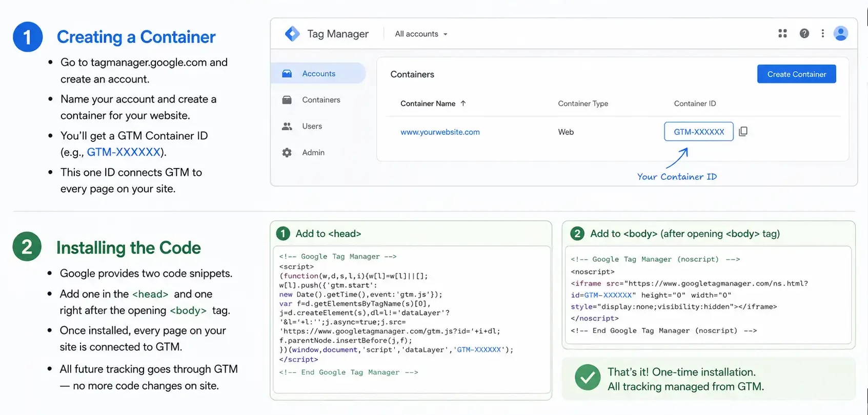Image resolution: width=868 pixels, height=415 pixels.
Task: Click id=GTM-XXXXXX in the iframe code
Action: pos(603,295)
